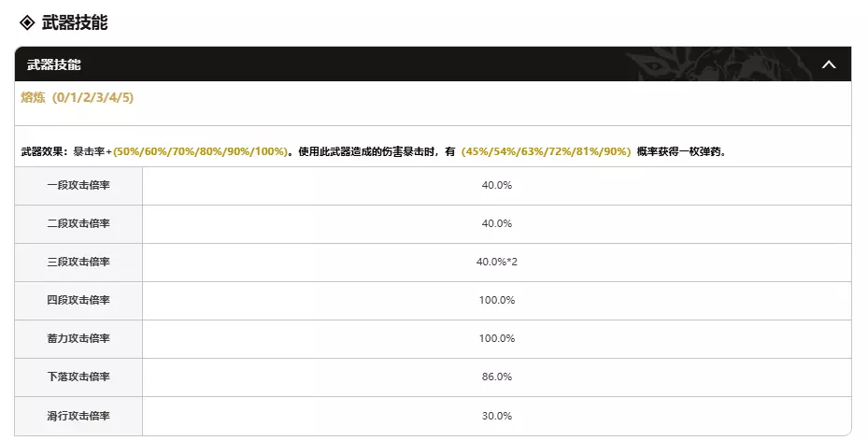Collapse the 武器技能 panel with chevron

[x=828, y=64]
